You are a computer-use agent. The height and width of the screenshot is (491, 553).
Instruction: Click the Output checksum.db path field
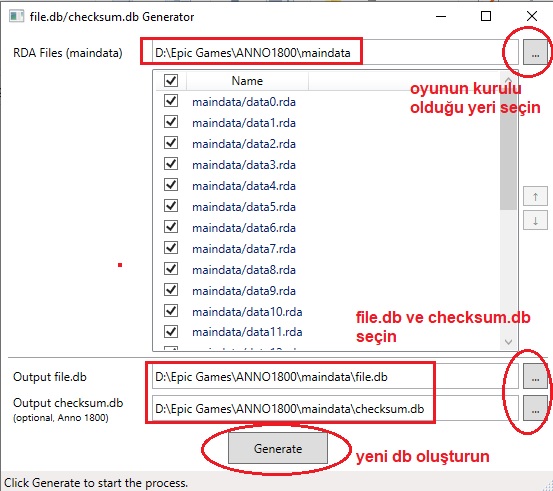point(335,408)
